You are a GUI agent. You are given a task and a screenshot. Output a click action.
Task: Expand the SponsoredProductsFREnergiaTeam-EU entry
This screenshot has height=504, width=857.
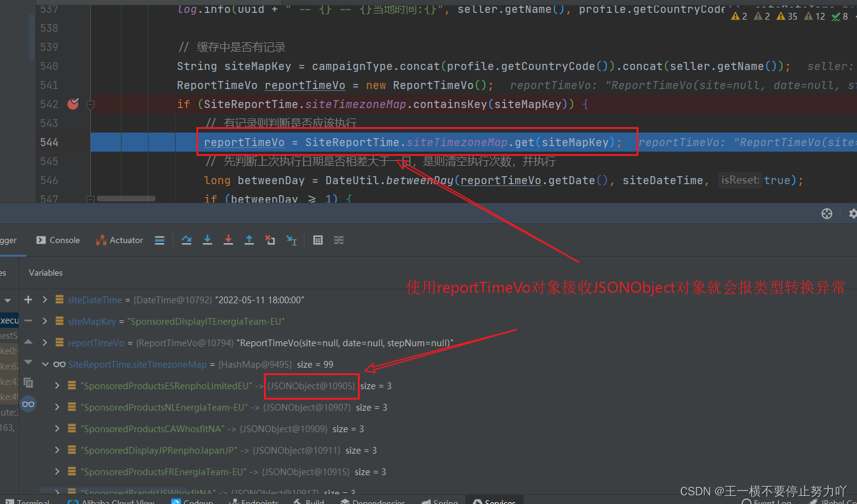click(x=57, y=471)
